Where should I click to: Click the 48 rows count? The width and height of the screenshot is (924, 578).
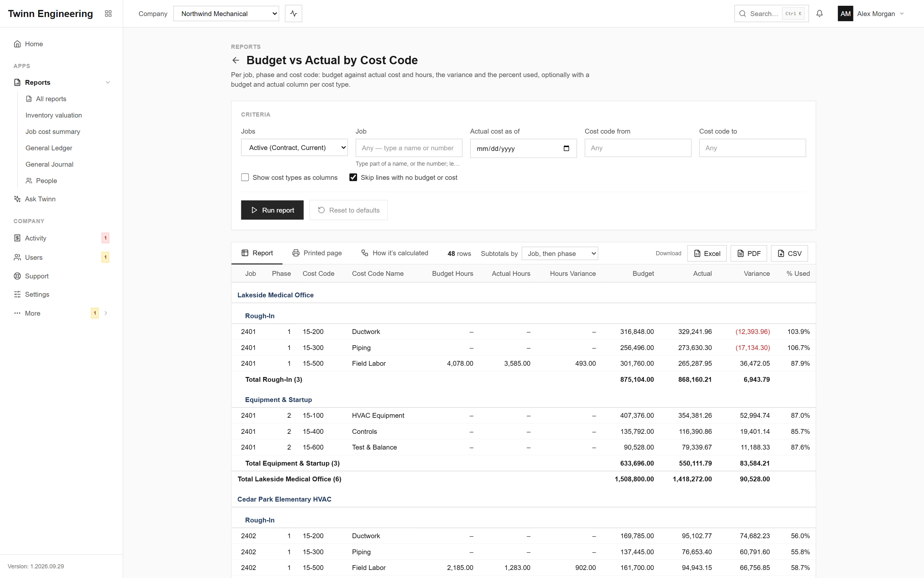459,253
